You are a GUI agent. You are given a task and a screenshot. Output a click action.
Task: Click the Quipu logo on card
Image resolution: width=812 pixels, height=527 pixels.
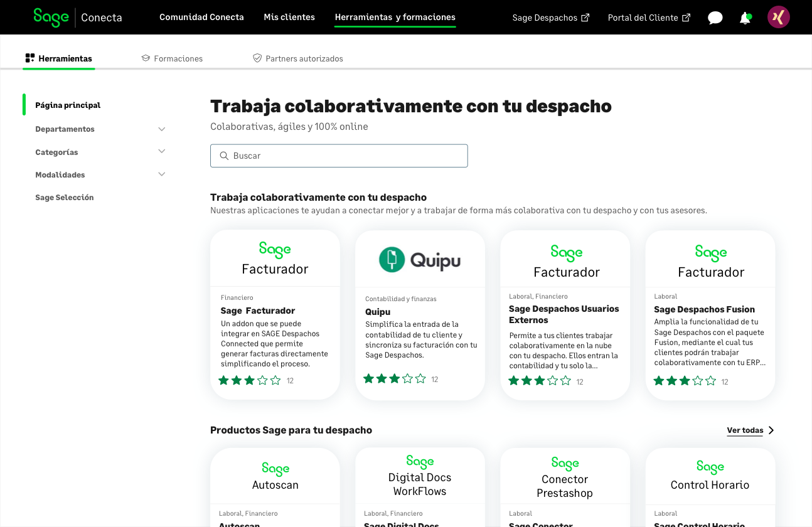tap(420, 259)
